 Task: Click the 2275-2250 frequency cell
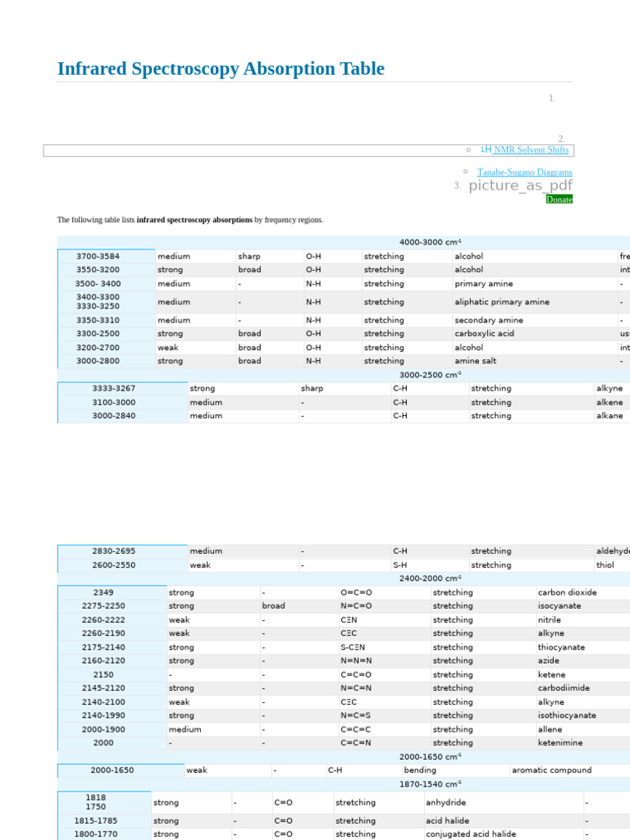point(112,606)
